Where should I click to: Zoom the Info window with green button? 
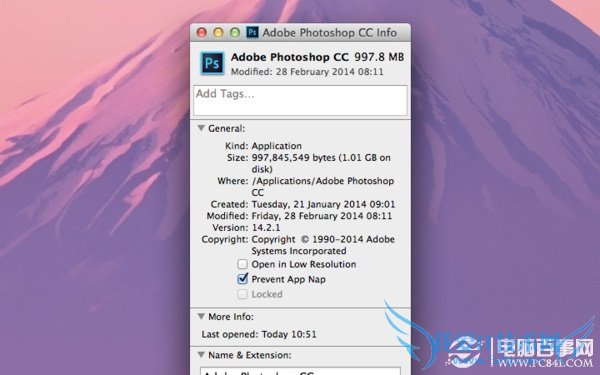click(235, 33)
